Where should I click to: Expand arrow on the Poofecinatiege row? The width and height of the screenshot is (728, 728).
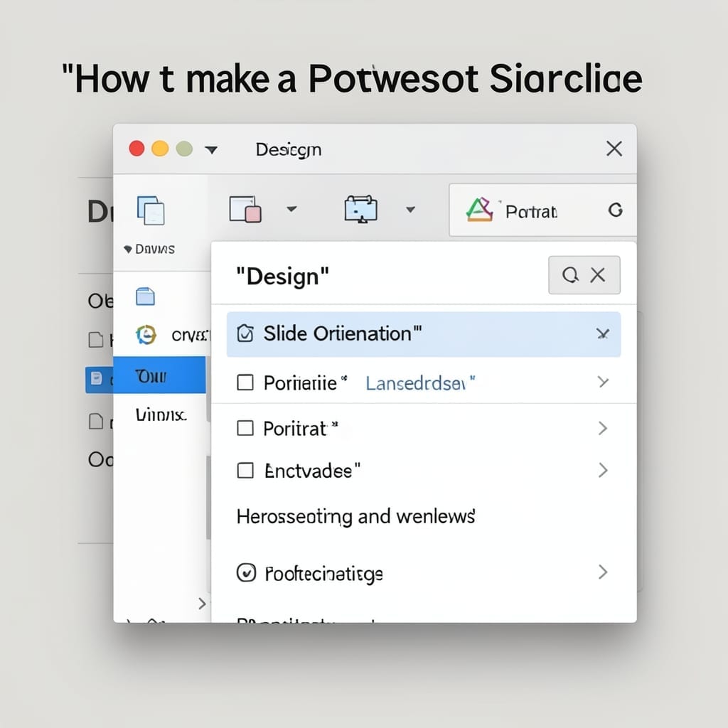tap(603, 572)
